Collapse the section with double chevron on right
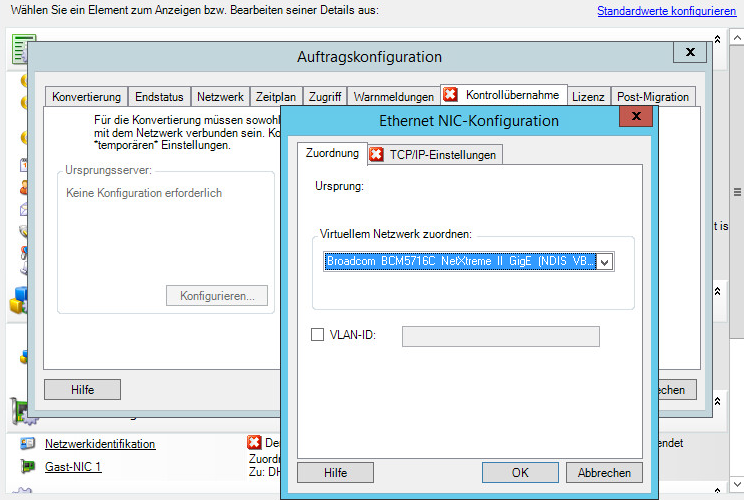This screenshot has width=744, height=500. 717,291
